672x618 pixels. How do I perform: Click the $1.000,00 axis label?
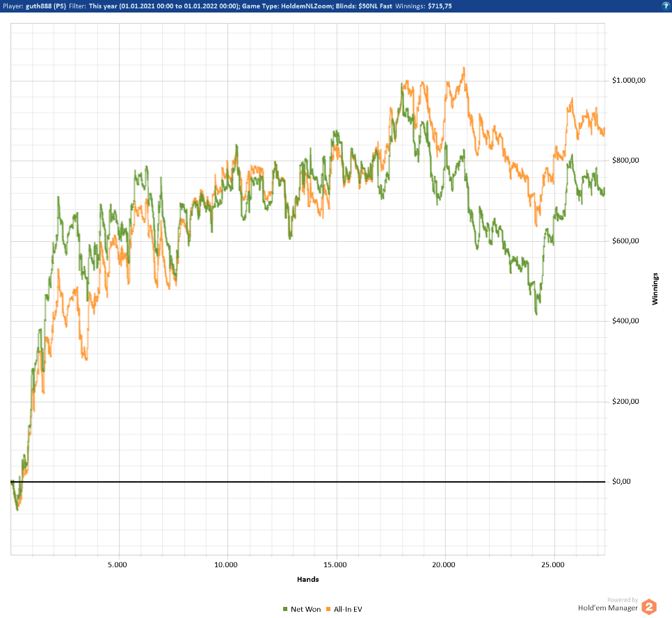pyautogui.click(x=629, y=81)
